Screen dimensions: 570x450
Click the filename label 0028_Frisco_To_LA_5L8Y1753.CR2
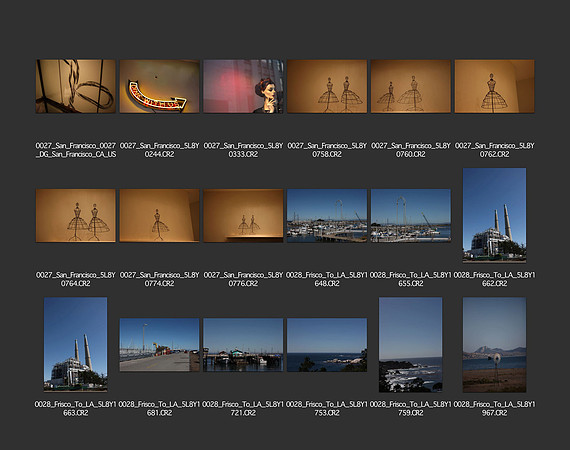coord(327,409)
